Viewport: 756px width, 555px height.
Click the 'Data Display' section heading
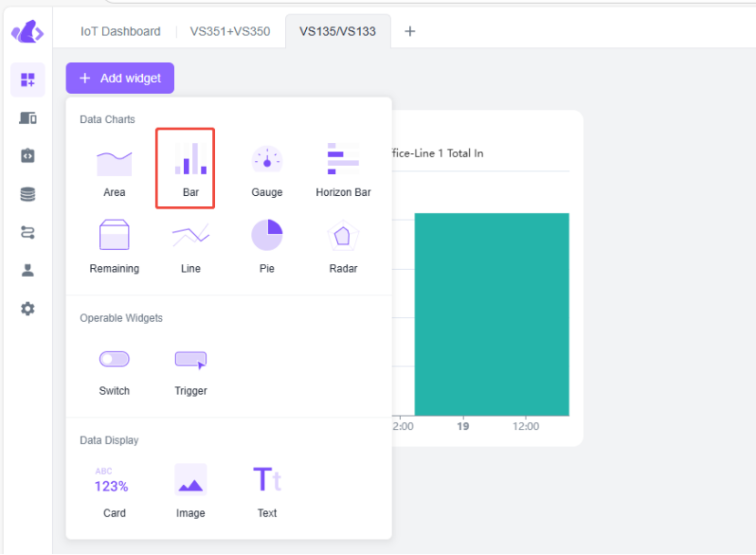[x=109, y=440]
